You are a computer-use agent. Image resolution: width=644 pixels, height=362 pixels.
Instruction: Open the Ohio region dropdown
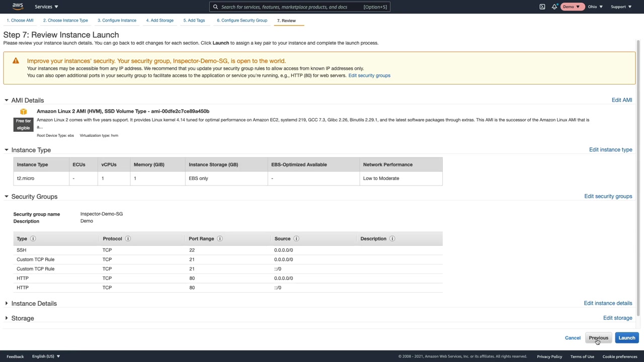click(x=595, y=7)
